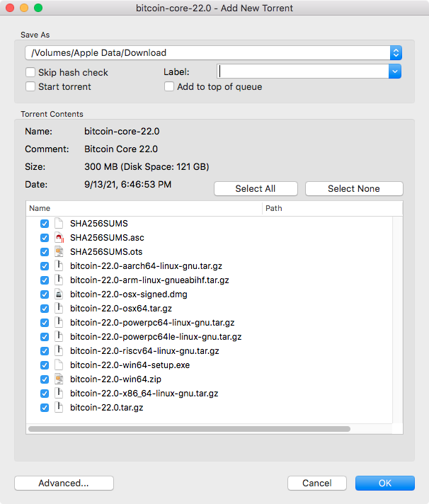The width and height of the screenshot is (429, 504).
Task: Enable Add to top of queue
Action: point(169,86)
